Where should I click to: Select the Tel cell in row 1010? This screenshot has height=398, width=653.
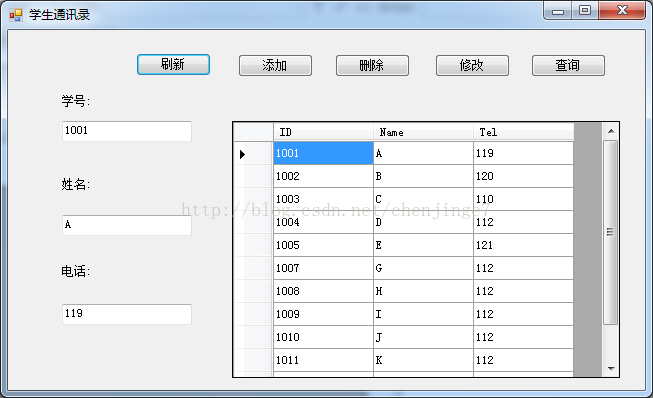pos(523,337)
